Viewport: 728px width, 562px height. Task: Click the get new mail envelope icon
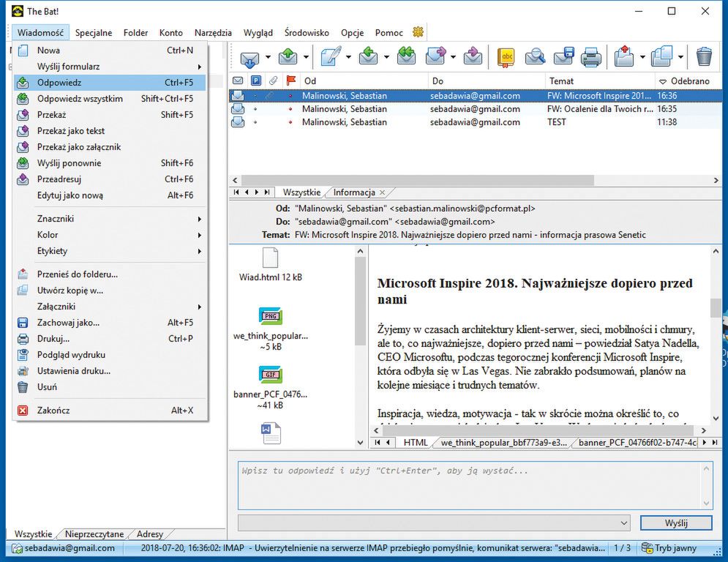pos(249,57)
